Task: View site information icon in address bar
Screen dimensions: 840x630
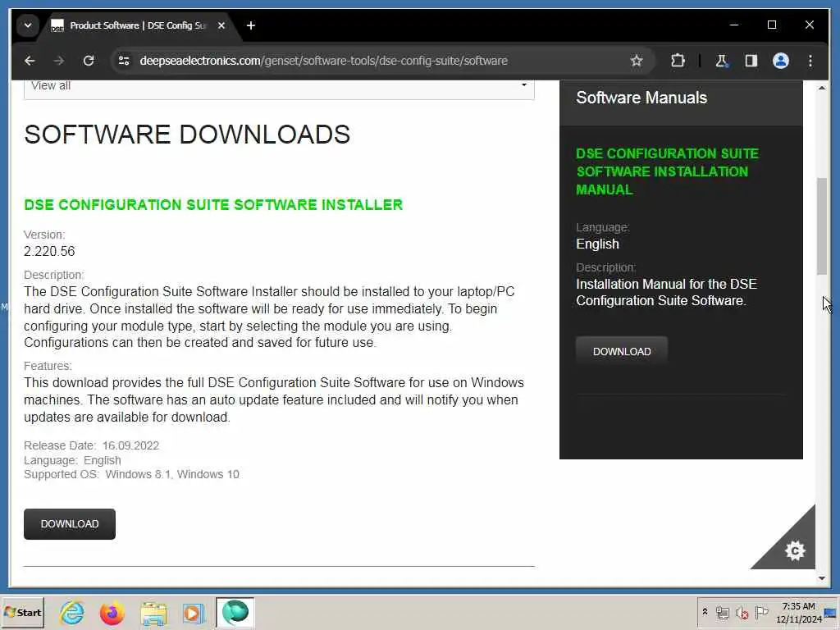Action: coord(125,61)
